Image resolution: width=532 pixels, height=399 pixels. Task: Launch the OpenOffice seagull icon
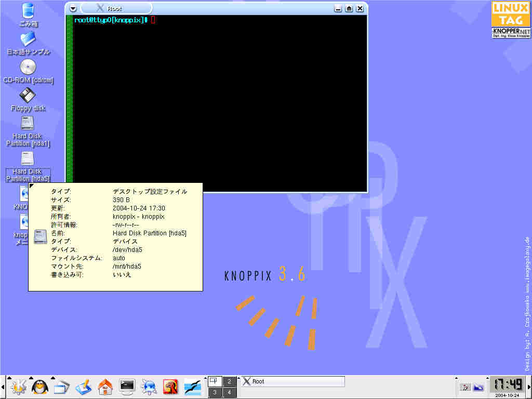tap(192, 388)
